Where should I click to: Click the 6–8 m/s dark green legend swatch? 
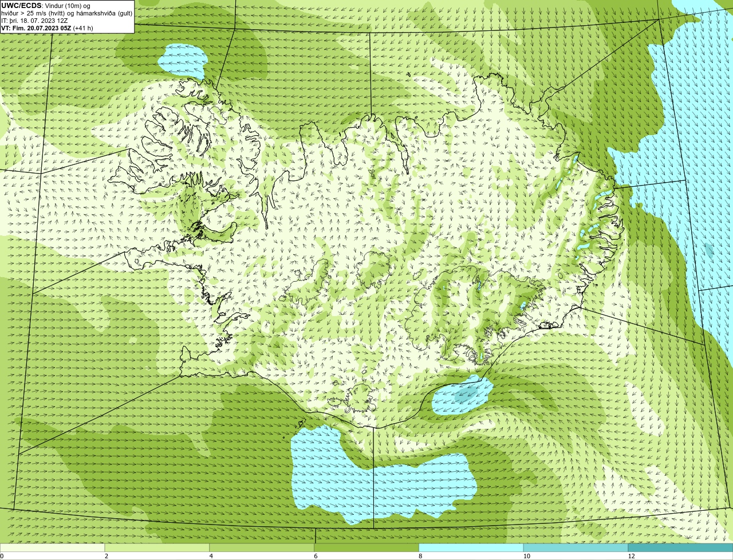point(366,548)
